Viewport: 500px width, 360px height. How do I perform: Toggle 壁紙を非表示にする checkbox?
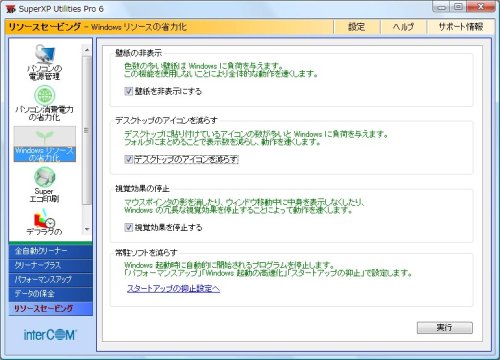coord(128,91)
